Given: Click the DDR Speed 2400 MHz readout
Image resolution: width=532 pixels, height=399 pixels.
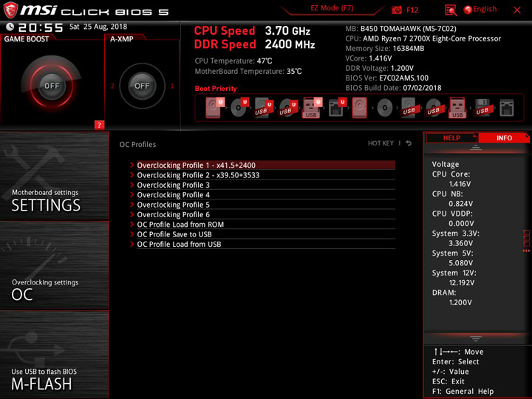Looking at the screenshot, I should pos(254,44).
